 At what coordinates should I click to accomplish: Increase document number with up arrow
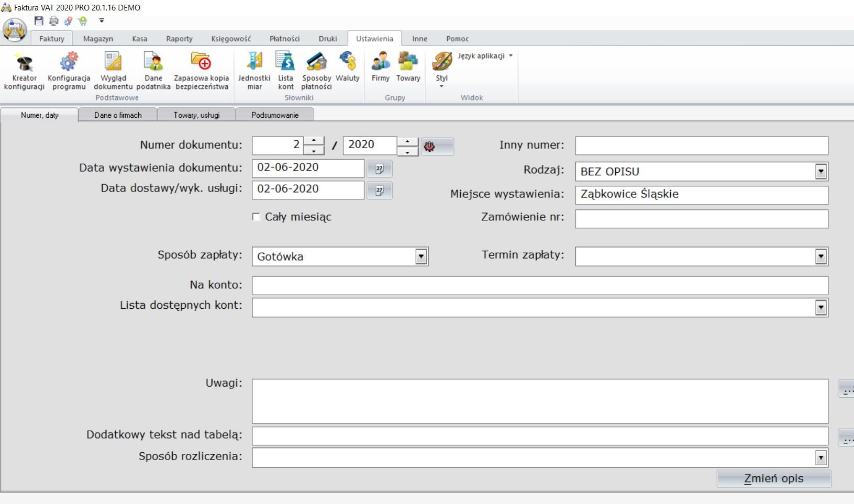[x=314, y=141]
